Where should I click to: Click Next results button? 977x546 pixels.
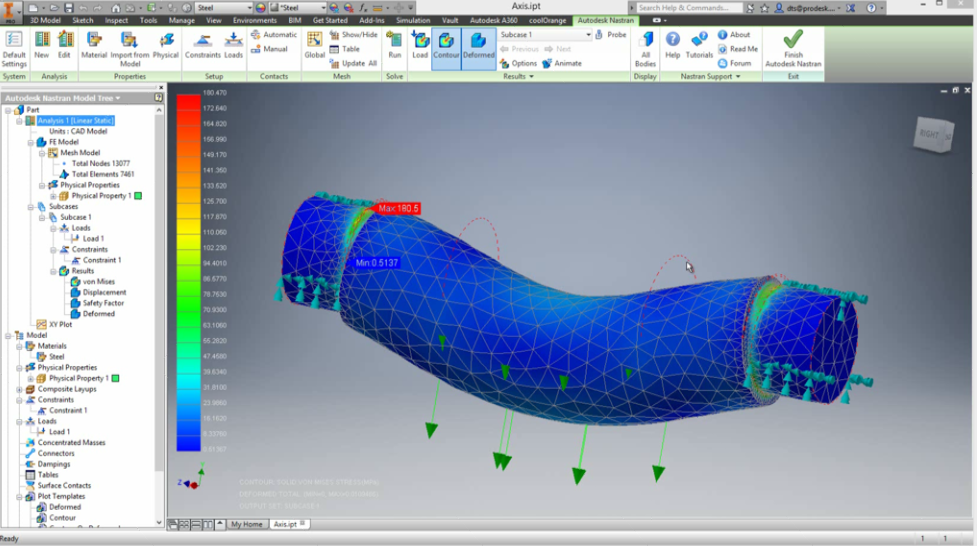pyautogui.click(x=558, y=49)
